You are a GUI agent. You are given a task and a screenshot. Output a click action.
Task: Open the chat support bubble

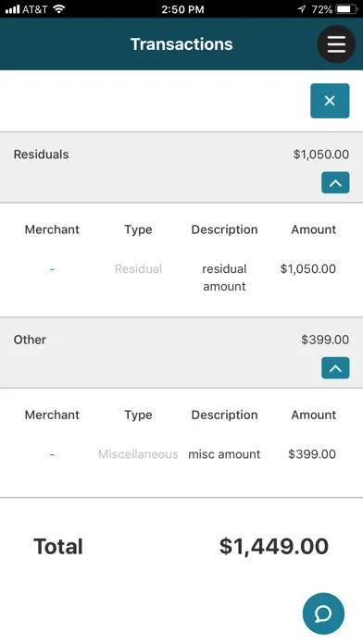[x=323, y=613]
